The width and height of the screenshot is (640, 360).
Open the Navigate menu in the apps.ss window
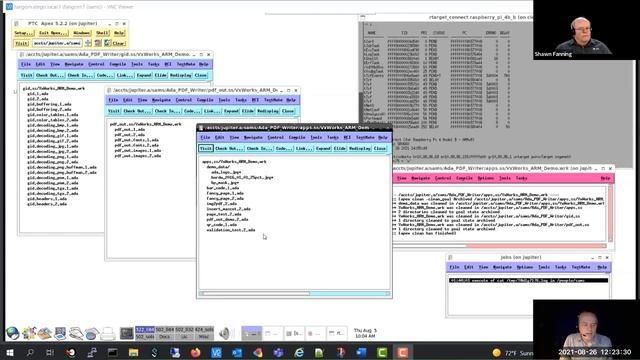[253, 138]
